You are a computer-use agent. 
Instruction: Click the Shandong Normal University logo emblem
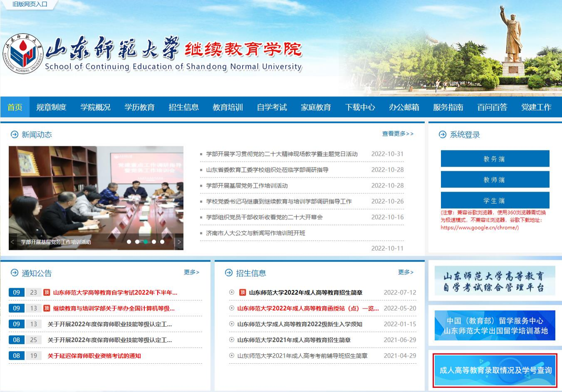point(23,54)
